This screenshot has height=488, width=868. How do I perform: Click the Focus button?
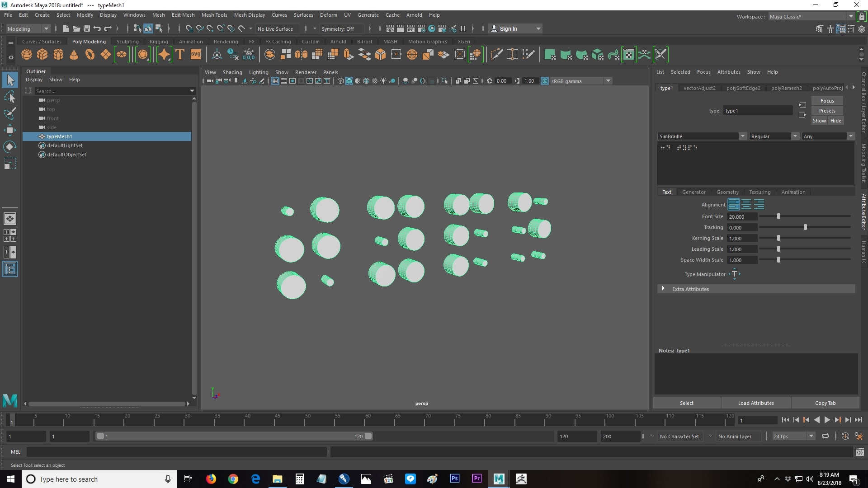[x=827, y=100]
